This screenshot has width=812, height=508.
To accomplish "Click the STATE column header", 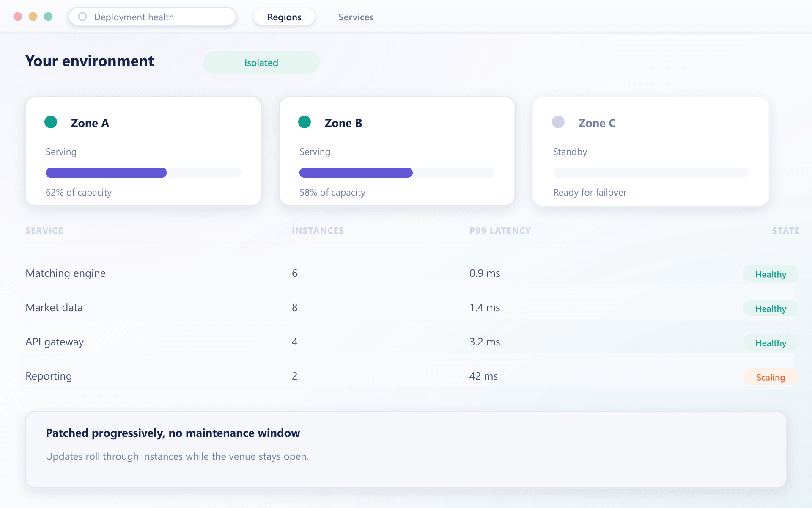I will click(786, 231).
